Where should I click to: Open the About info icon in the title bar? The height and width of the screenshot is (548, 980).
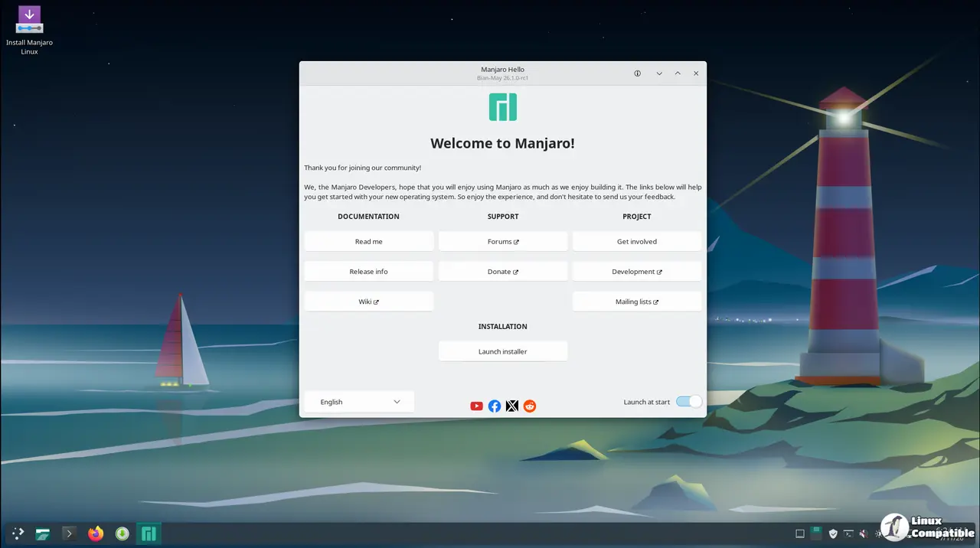coord(637,73)
